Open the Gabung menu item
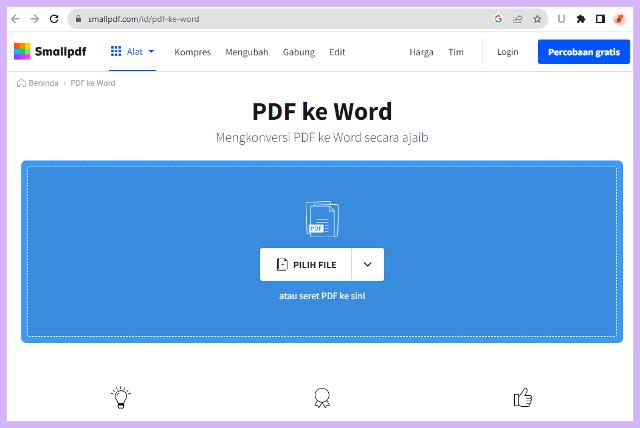This screenshot has height=428, width=640. click(x=299, y=52)
